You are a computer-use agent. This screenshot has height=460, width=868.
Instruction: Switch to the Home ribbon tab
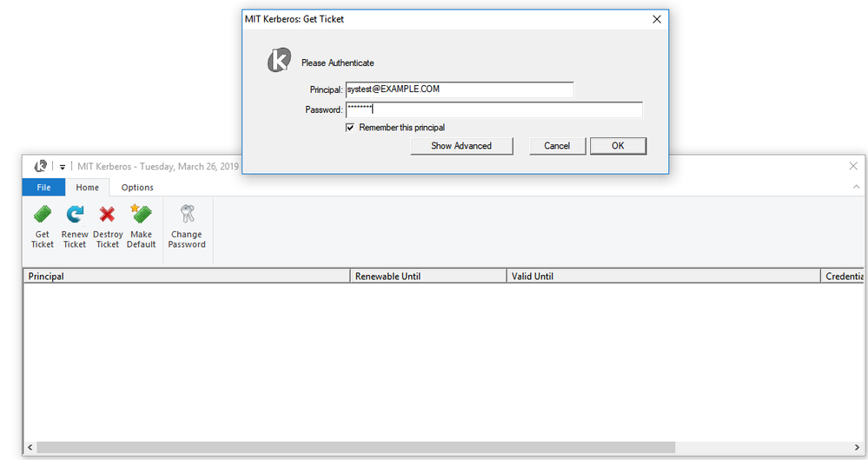pos(88,187)
